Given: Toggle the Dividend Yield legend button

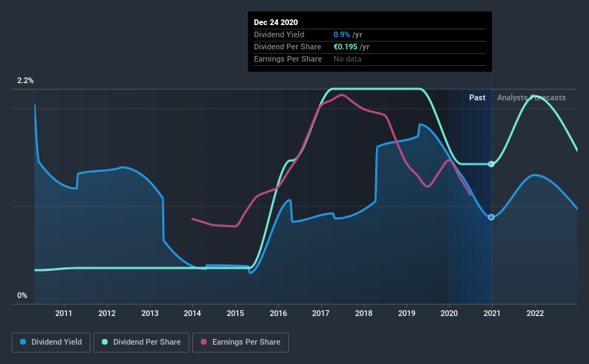Looking at the screenshot, I should (x=51, y=343).
